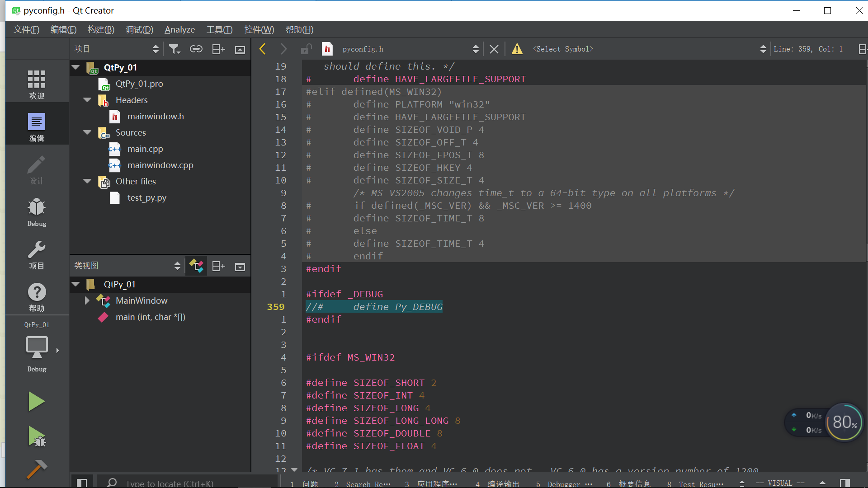Switch to Debug mode in sidebar

[37, 212]
